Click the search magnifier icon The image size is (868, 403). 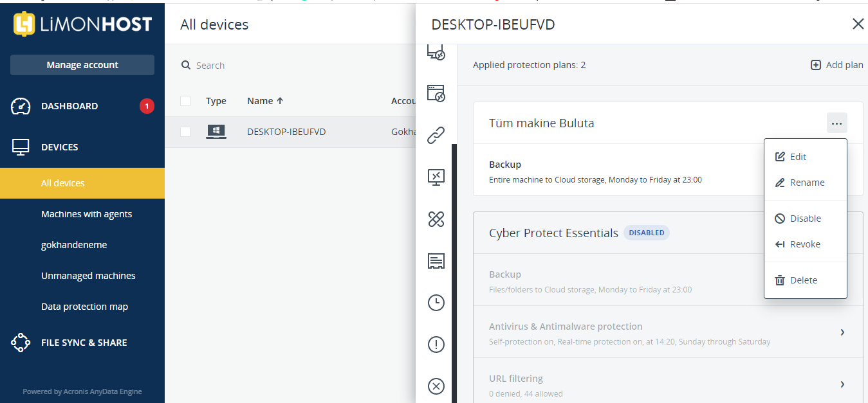186,65
